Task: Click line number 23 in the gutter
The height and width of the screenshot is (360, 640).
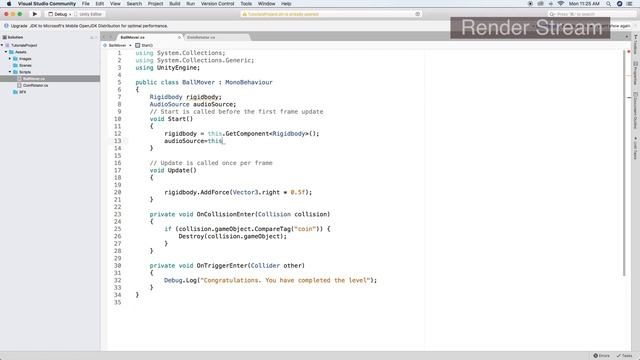Action: (118, 214)
